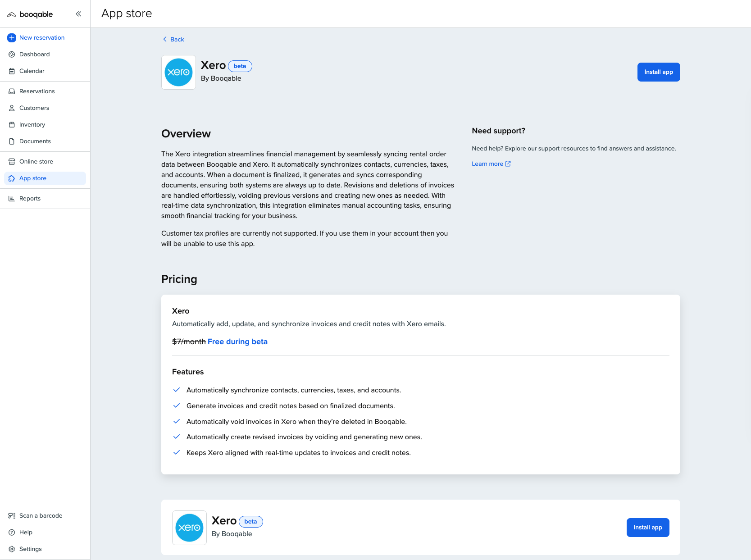
Task: Click the Need support? heading
Action: (x=498, y=131)
